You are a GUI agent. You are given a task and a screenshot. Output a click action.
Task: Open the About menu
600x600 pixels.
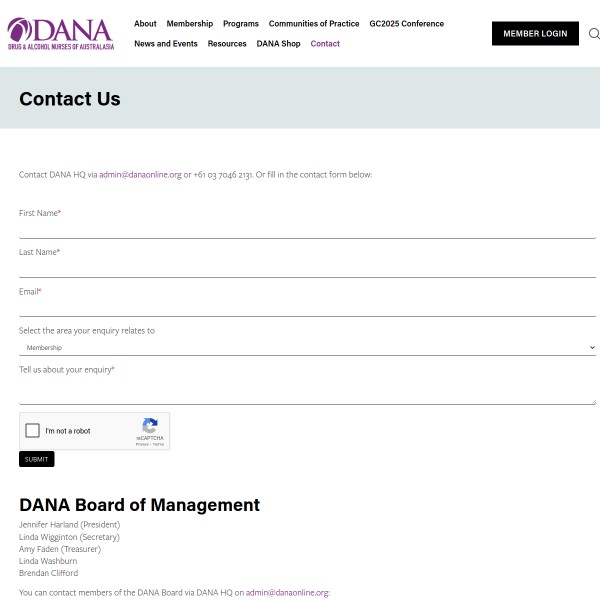coord(145,24)
